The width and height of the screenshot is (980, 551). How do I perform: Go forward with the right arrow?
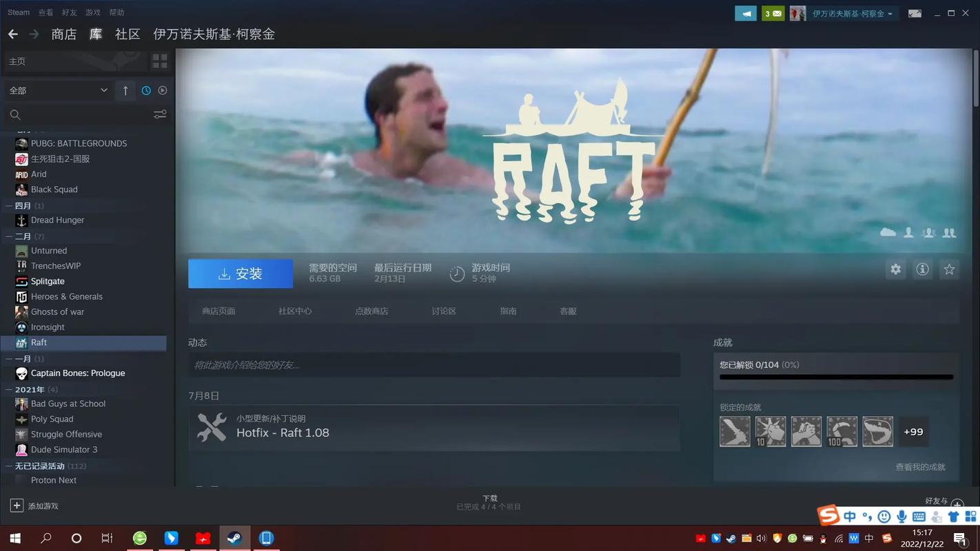coord(34,34)
